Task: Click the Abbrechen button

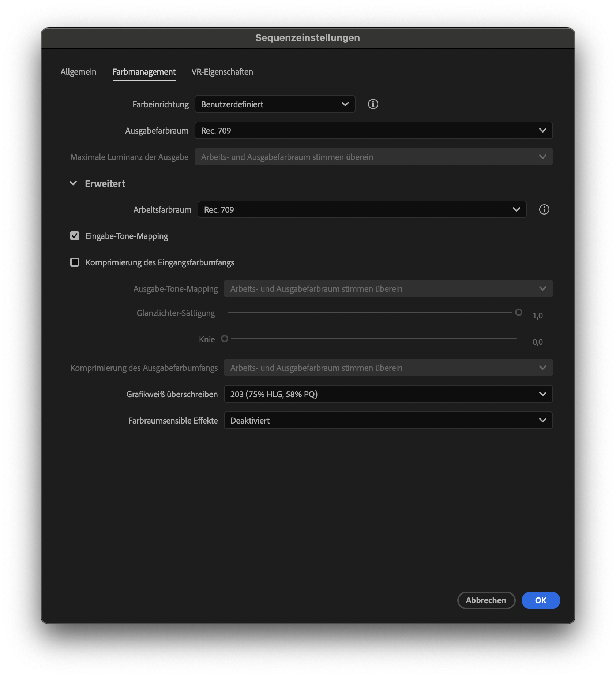Action: click(x=486, y=600)
